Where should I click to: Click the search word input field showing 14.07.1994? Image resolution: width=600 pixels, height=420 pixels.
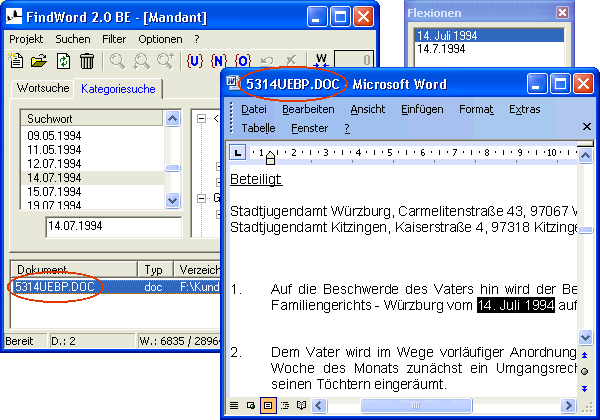click(114, 226)
